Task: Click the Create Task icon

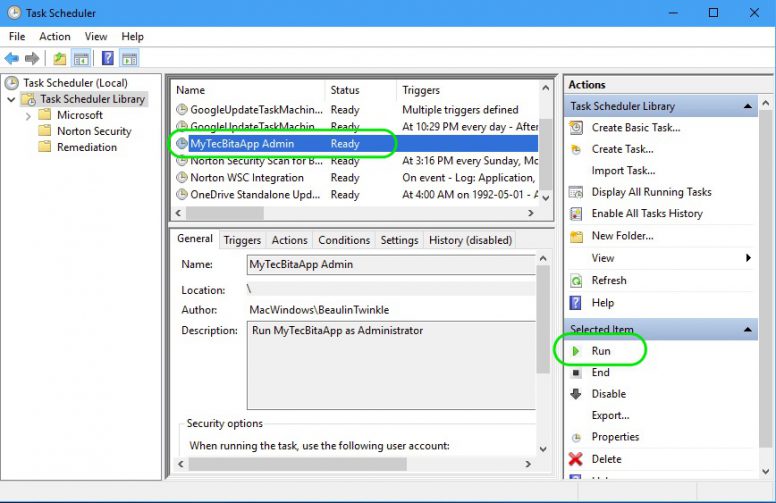Action: pos(576,149)
